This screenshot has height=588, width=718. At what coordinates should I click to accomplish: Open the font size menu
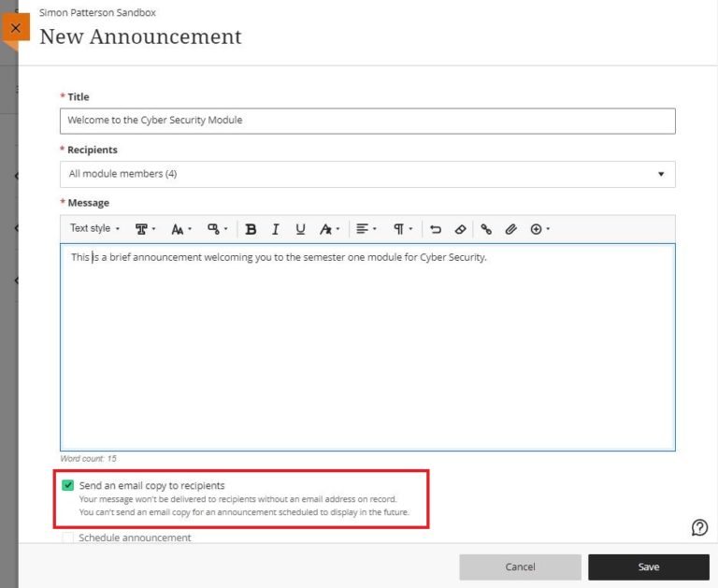click(181, 229)
